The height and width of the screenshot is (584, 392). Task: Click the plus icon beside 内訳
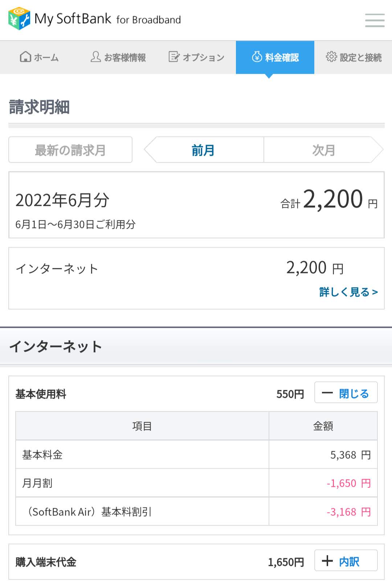327,561
